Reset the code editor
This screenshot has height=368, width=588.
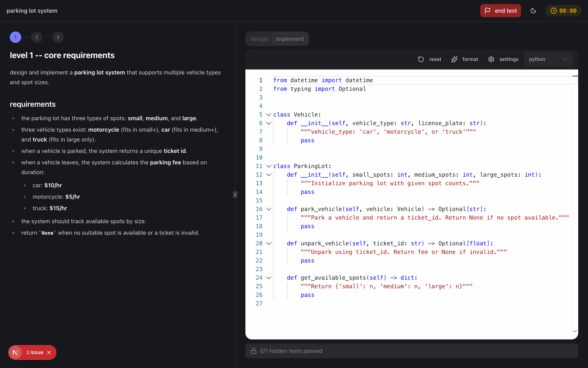coord(430,59)
